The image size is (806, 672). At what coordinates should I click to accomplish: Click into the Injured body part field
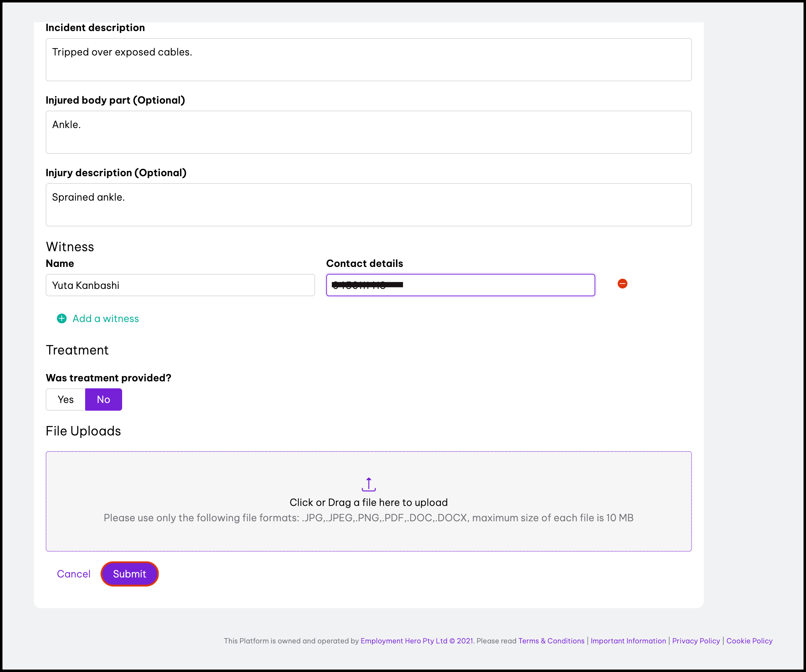coord(368,132)
